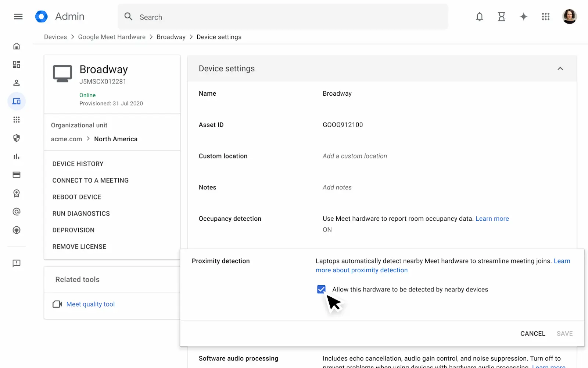588x368 pixels.
Task: Click REMOVE LICENSE action
Action: coord(79,247)
